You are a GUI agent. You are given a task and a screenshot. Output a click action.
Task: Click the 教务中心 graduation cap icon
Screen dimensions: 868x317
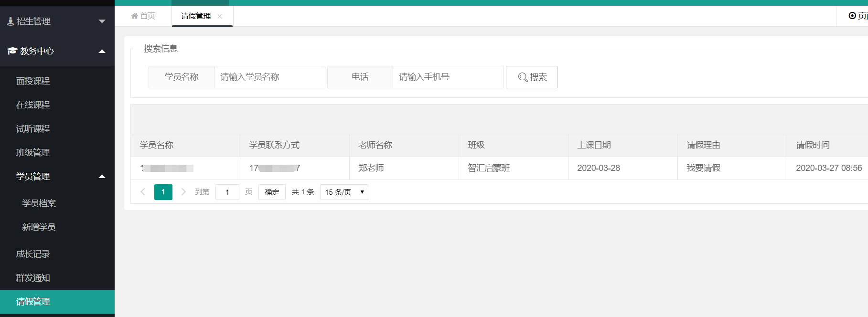click(x=12, y=51)
